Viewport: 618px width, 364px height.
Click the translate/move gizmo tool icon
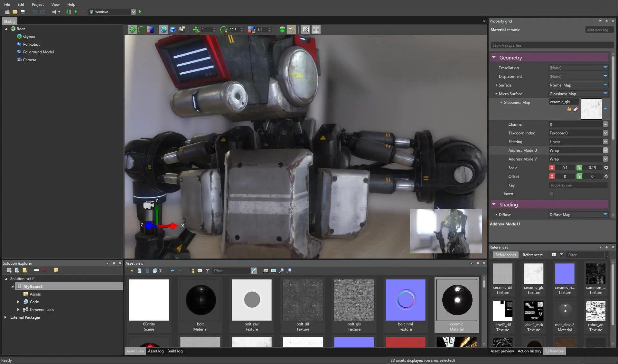(x=132, y=30)
